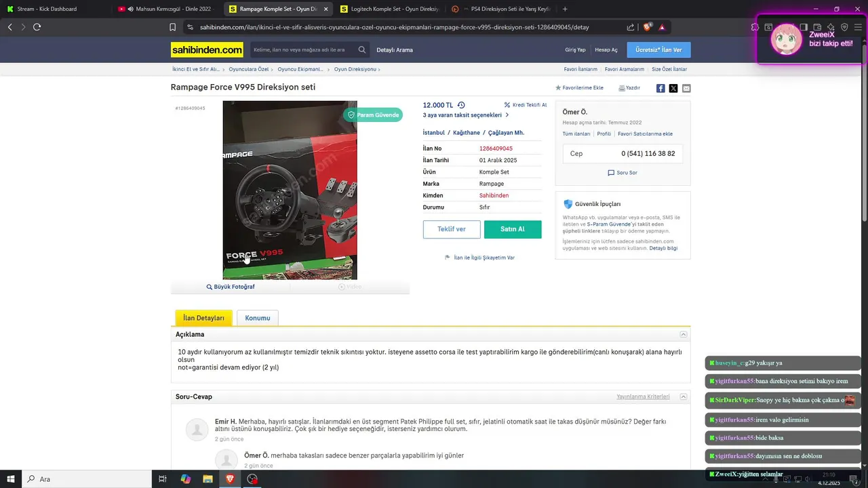
Task: Open OBS Studio from the taskbar
Action: 252,479
